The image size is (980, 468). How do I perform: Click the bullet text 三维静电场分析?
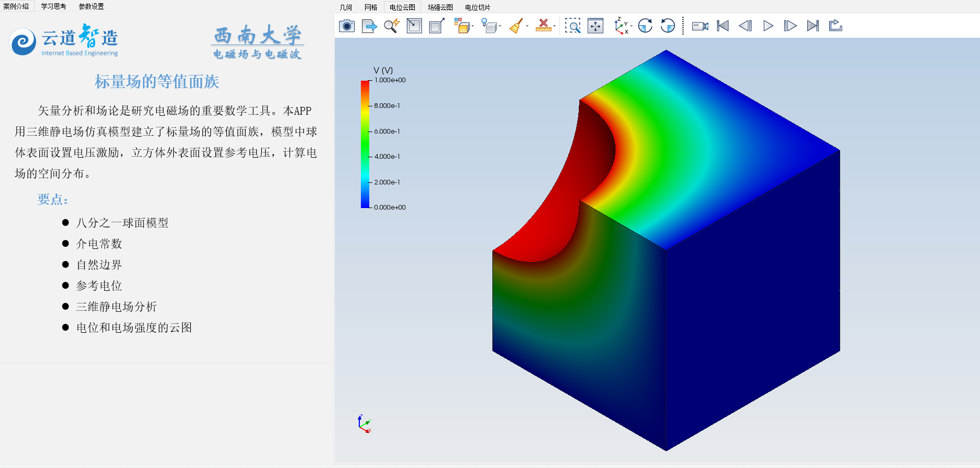pyautogui.click(x=116, y=307)
